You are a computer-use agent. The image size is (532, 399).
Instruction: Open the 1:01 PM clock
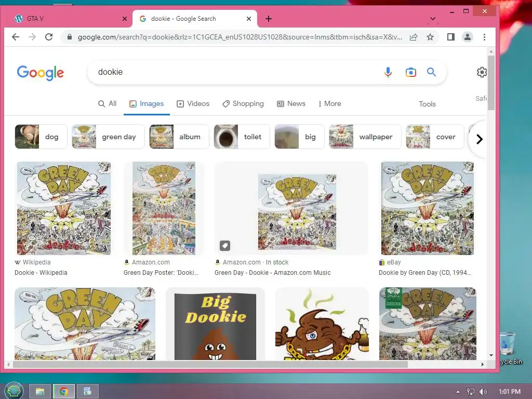click(x=510, y=392)
